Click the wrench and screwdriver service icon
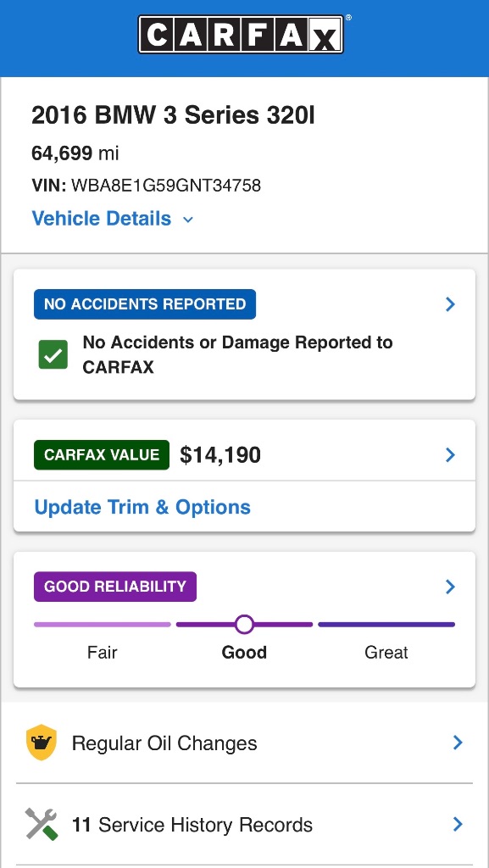 coord(42,824)
